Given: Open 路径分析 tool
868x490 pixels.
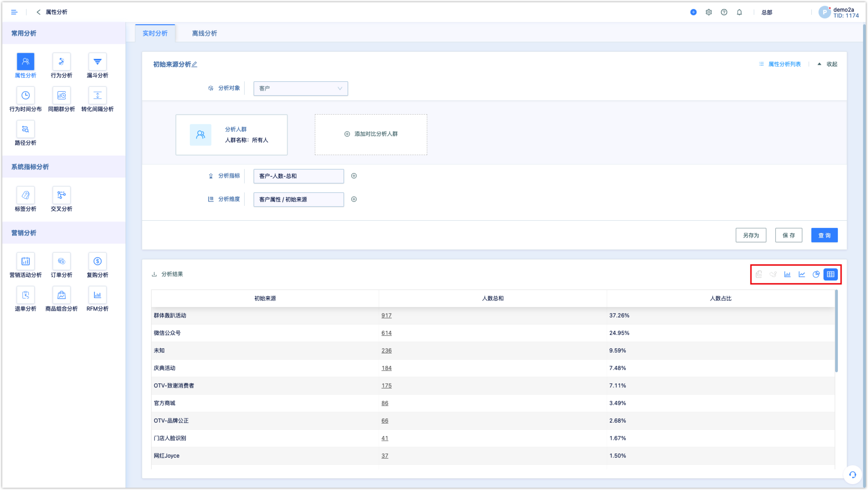Looking at the screenshot, I should [x=25, y=133].
